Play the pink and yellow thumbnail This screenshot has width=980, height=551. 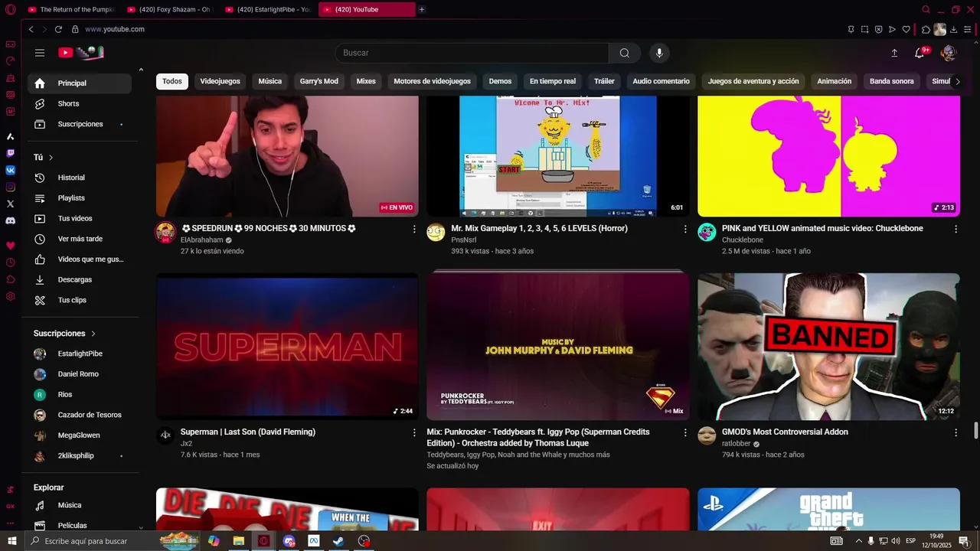pyautogui.click(x=828, y=156)
